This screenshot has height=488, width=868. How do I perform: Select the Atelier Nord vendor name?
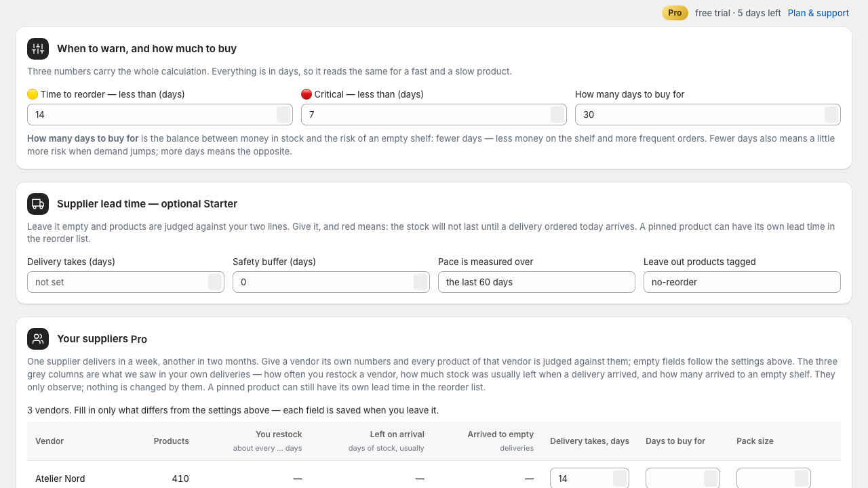pyautogui.click(x=60, y=479)
